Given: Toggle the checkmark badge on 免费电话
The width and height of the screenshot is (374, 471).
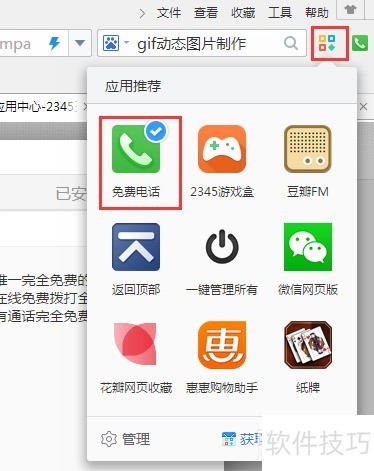Looking at the screenshot, I should [156, 132].
